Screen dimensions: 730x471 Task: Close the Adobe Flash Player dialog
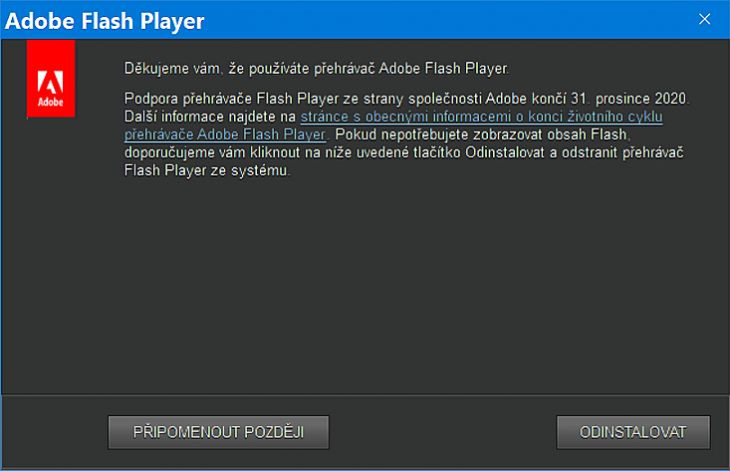704,19
